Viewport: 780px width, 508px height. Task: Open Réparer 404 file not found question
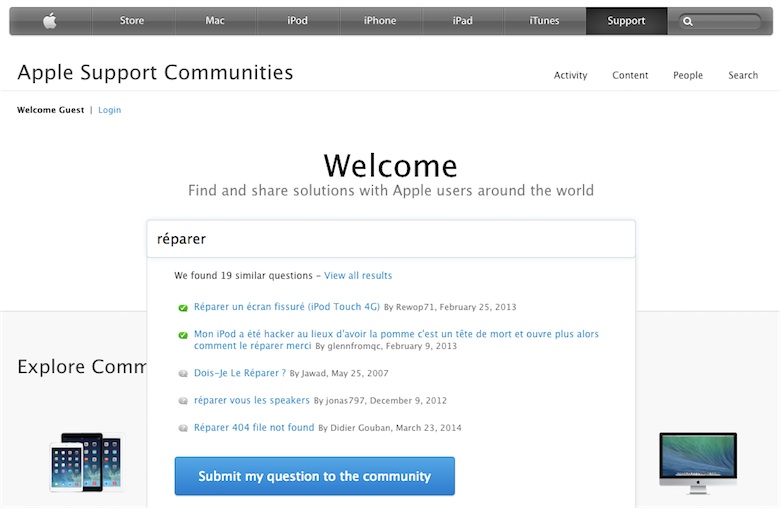point(254,427)
